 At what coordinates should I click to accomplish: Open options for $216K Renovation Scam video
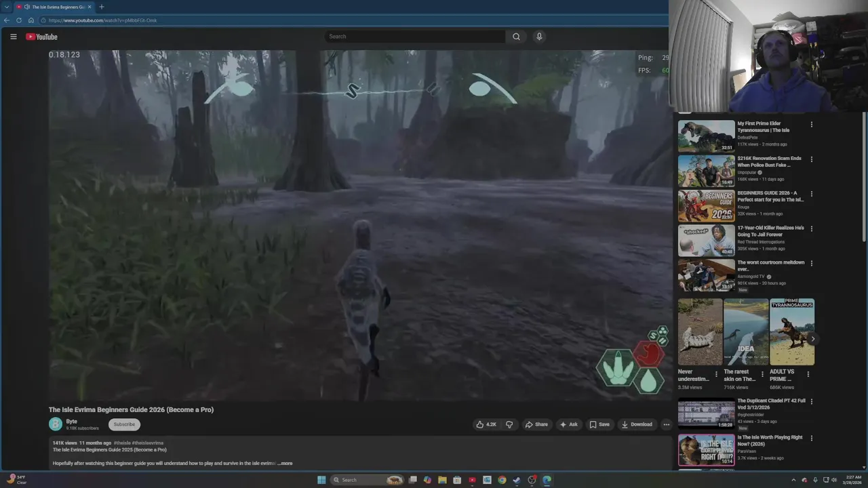click(811, 159)
